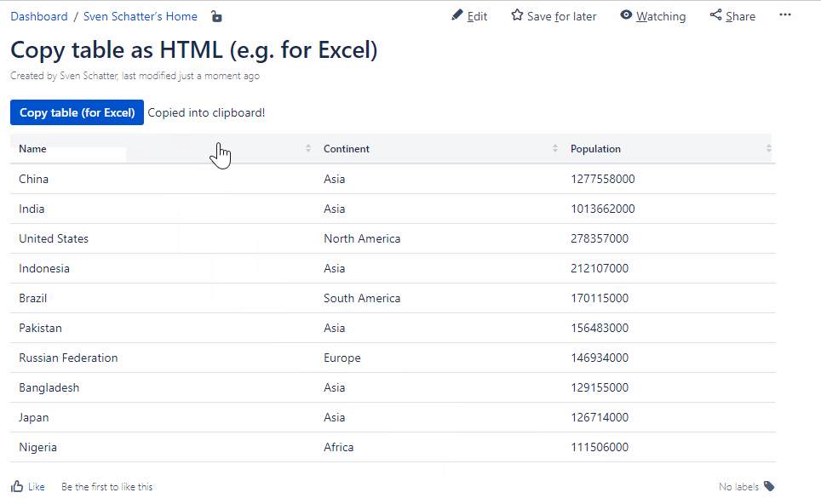This screenshot has width=821, height=504.
Task: Go to the Dashboard breadcrumb link
Action: point(39,16)
